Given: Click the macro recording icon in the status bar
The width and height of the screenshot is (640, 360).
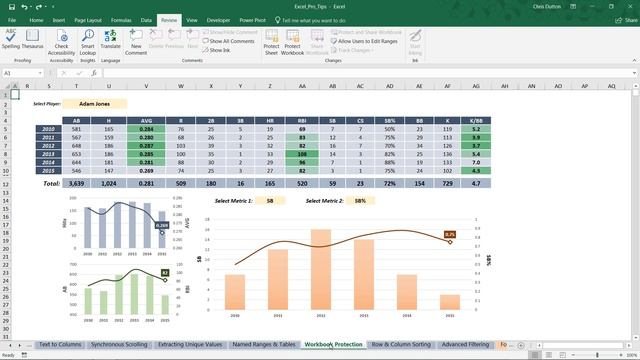Looking at the screenshot, I should pos(24,355).
